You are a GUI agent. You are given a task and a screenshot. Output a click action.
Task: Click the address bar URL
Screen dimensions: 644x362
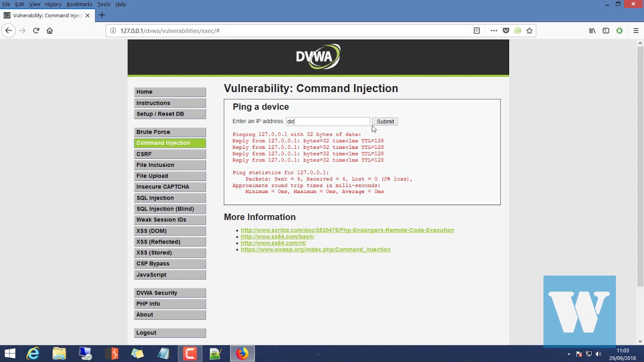pos(170,31)
